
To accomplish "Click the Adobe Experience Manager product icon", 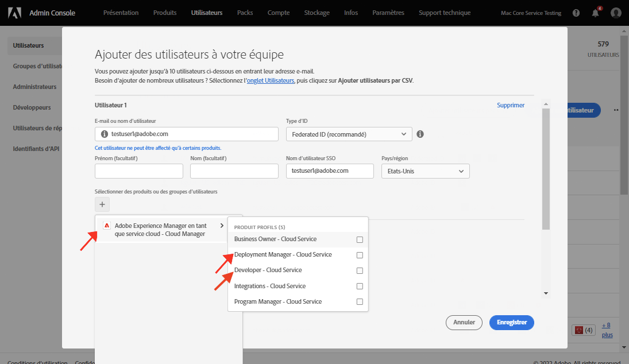I will (107, 226).
